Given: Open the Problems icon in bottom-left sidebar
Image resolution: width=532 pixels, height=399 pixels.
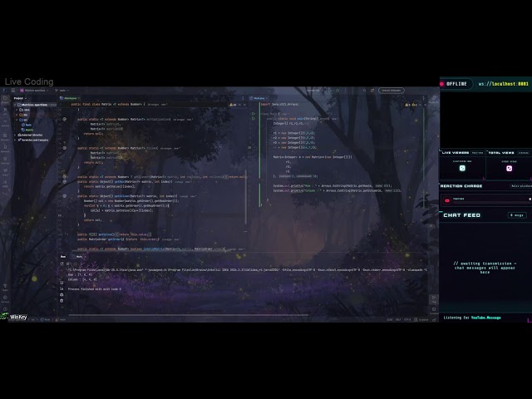Looking at the screenshot, I should tap(5, 309).
